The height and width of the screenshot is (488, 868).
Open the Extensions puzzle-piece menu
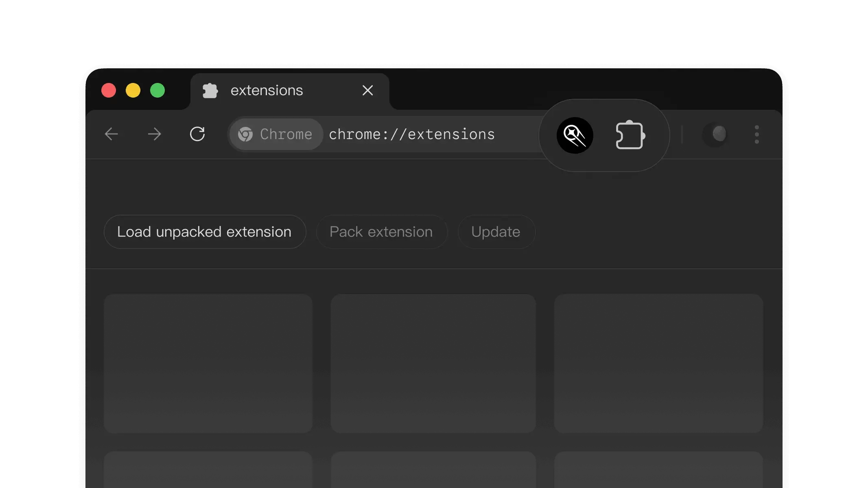click(x=630, y=135)
